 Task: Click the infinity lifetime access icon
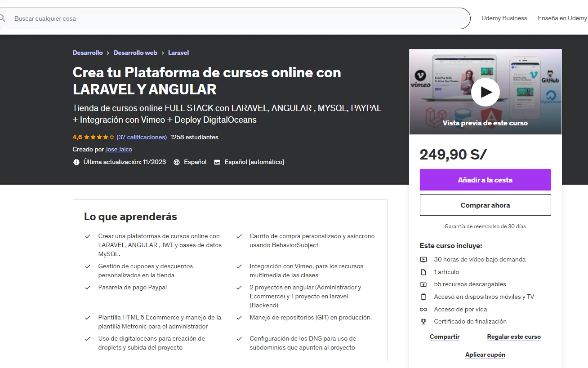pos(423,309)
